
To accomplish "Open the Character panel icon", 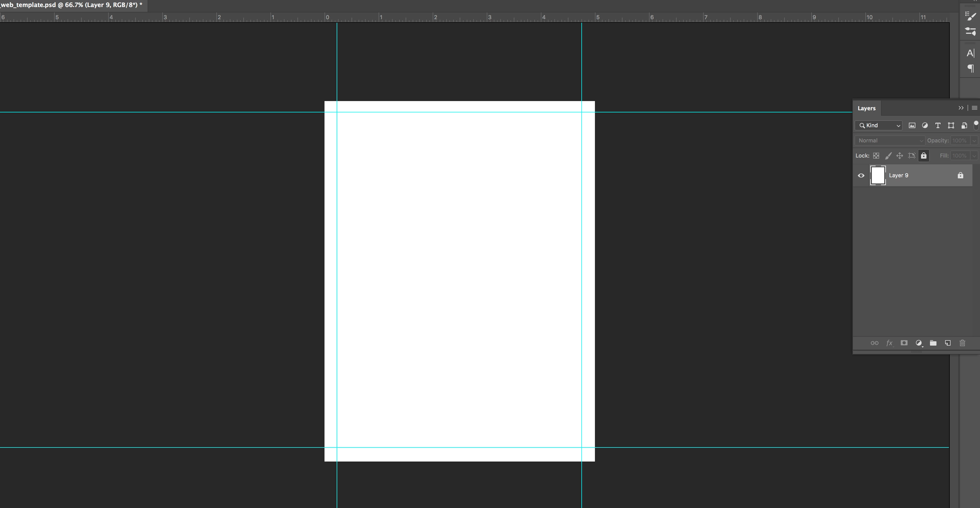I will pyautogui.click(x=971, y=53).
